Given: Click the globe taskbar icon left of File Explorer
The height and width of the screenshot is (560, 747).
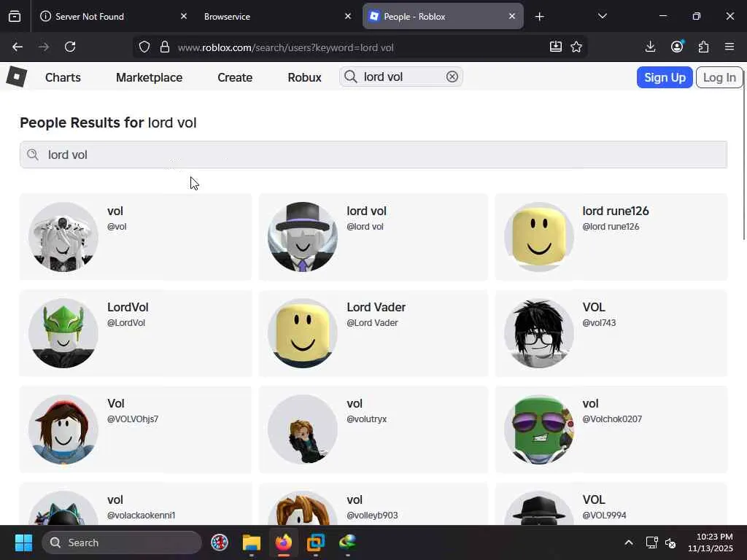Looking at the screenshot, I should point(220,542).
